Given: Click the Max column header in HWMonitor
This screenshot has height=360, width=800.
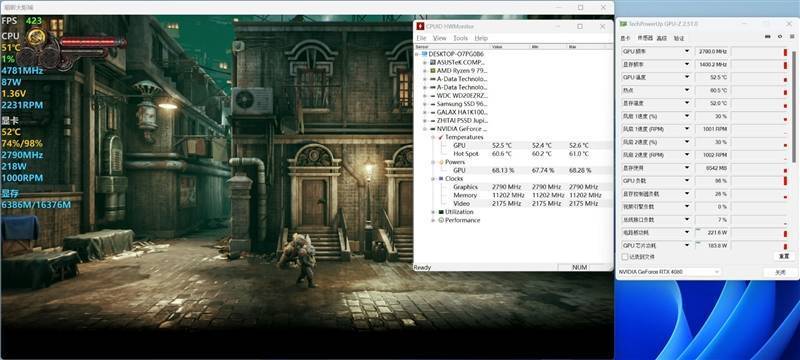Looking at the screenshot, I should point(586,46).
